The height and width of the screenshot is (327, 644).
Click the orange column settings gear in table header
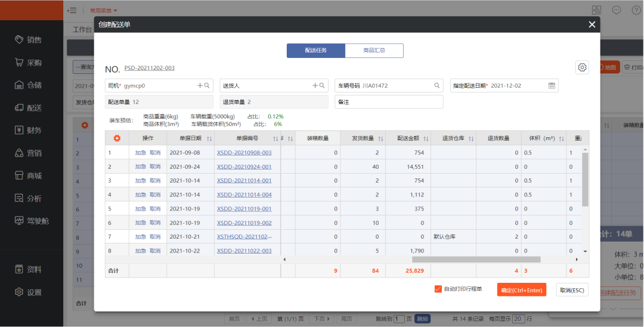click(117, 138)
